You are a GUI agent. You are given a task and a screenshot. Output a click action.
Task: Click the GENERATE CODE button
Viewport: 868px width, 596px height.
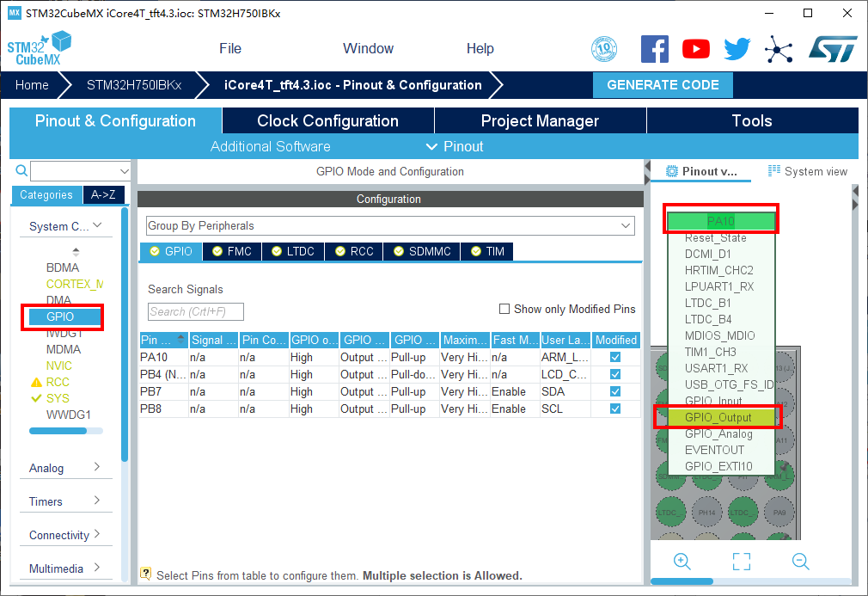click(x=663, y=85)
